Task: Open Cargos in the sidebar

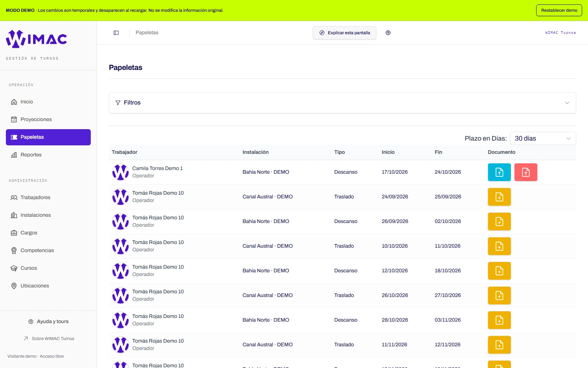Action: 48,233
